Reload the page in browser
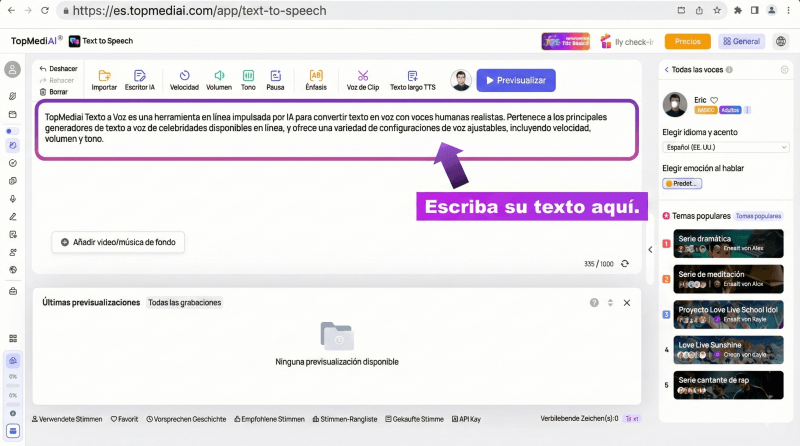Screen dimensions: 800x446 (x=45, y=10)
